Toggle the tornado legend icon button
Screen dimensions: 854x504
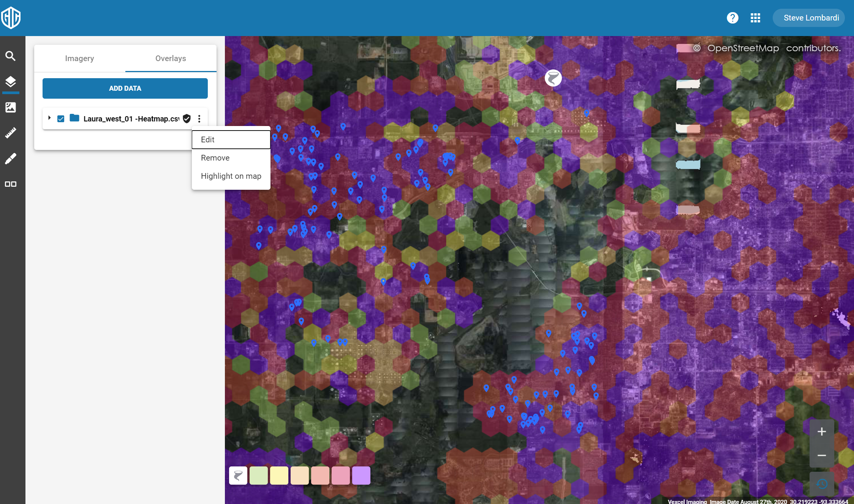tap(238, 476)
